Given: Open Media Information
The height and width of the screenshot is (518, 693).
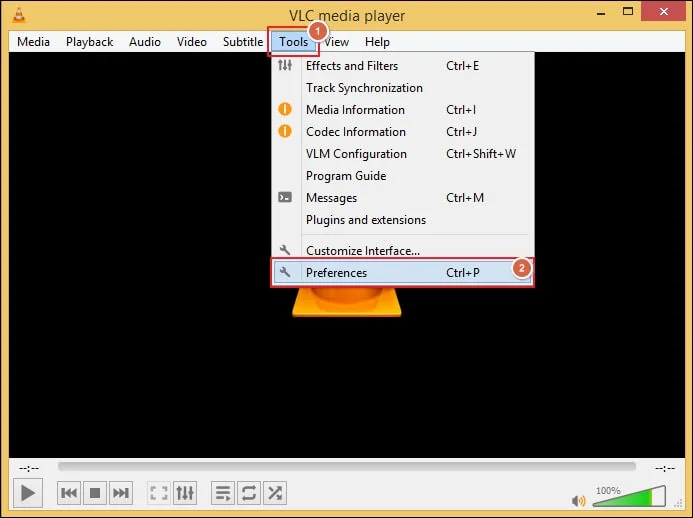Looking at the screenshot, I should 402,110.
